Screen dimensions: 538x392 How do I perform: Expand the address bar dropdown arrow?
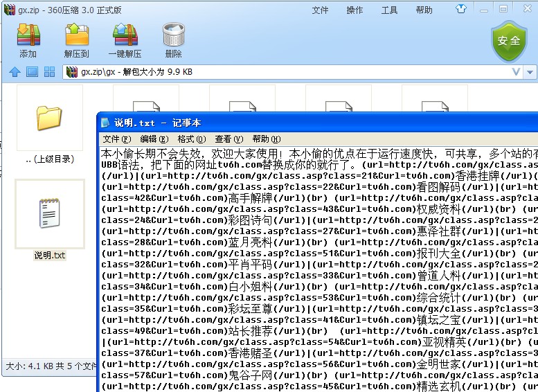[530, 72]
